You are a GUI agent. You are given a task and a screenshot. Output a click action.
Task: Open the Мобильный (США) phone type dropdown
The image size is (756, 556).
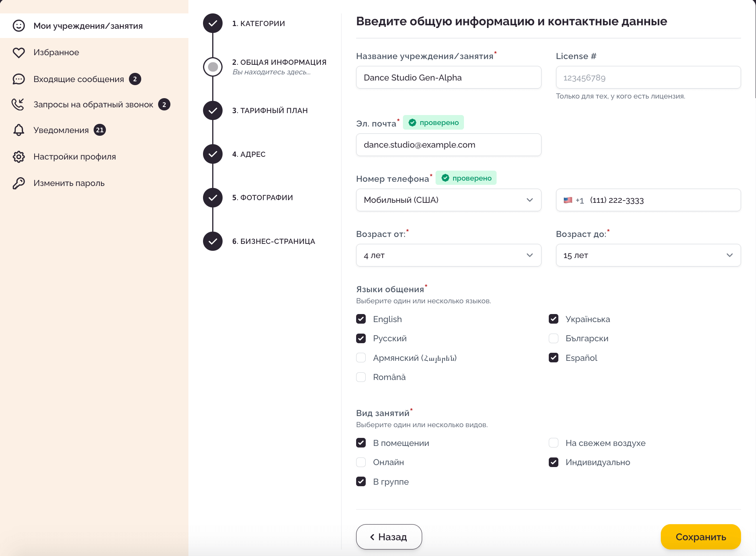[449, 200]
